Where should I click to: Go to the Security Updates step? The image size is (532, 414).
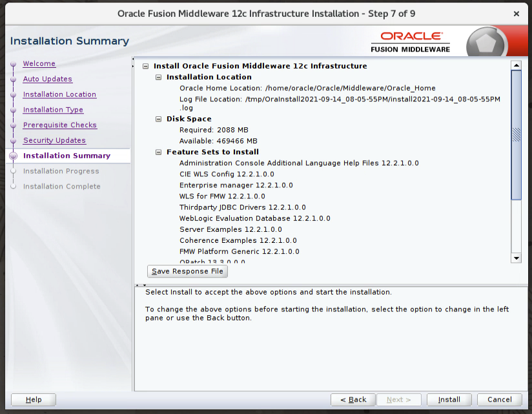coord(54,140)
